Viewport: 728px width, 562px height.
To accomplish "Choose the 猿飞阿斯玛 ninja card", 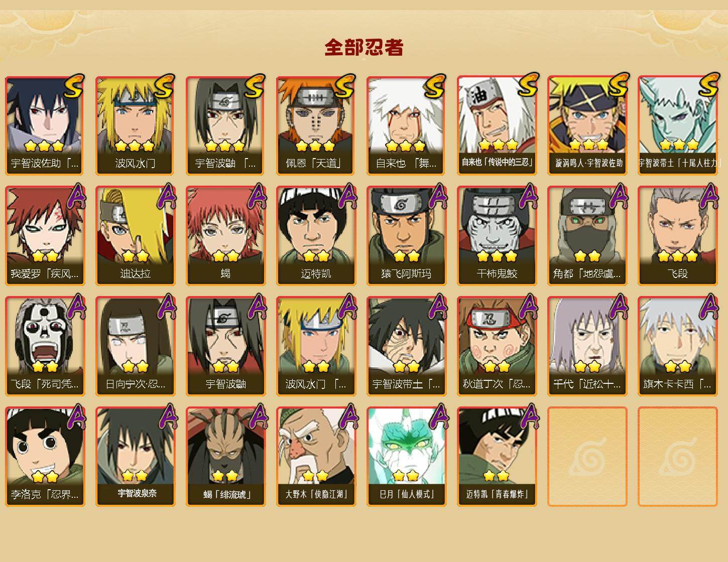I will [x=406, y=236].
